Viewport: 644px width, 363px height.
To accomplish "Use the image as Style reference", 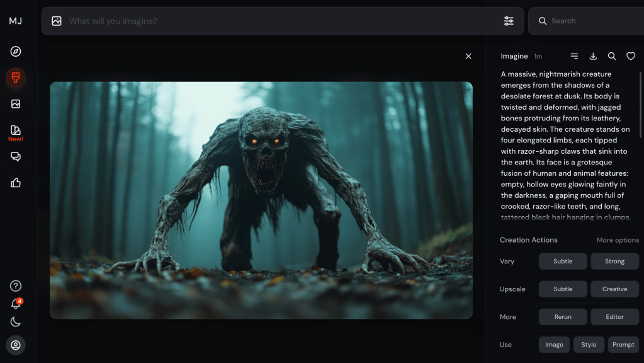I will [x=589, y=345].
